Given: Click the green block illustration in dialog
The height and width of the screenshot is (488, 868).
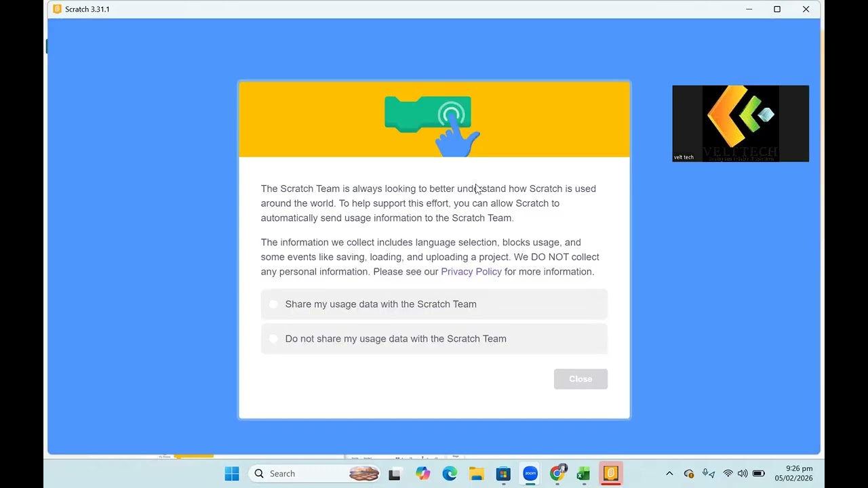Looking at the screenshot, I should [428, 113].
